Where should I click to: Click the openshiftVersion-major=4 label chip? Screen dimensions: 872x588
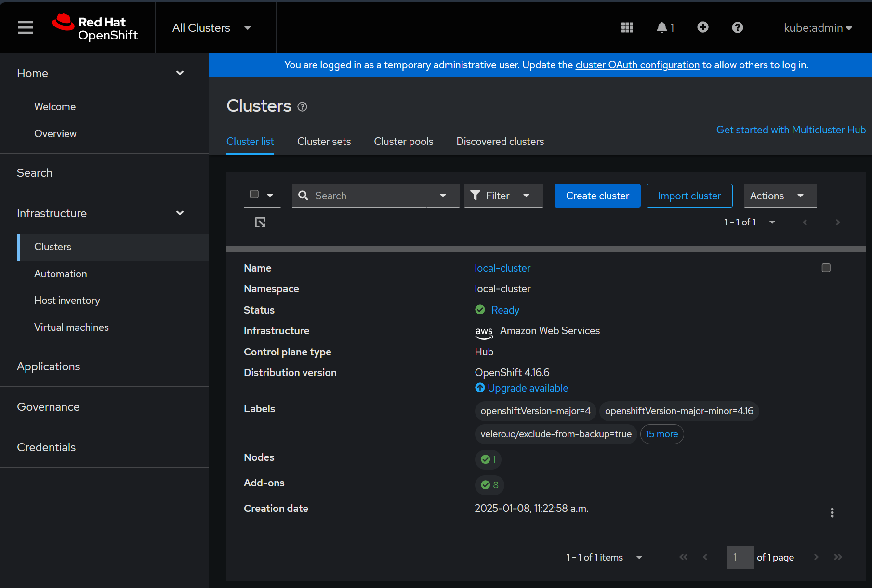536,411
